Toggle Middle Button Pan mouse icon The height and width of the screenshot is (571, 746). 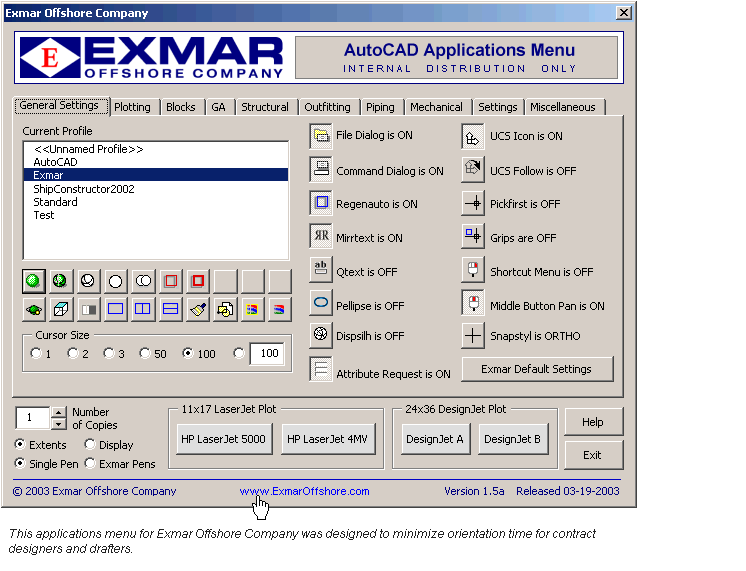pyautogui.click(x=473, y=303)
